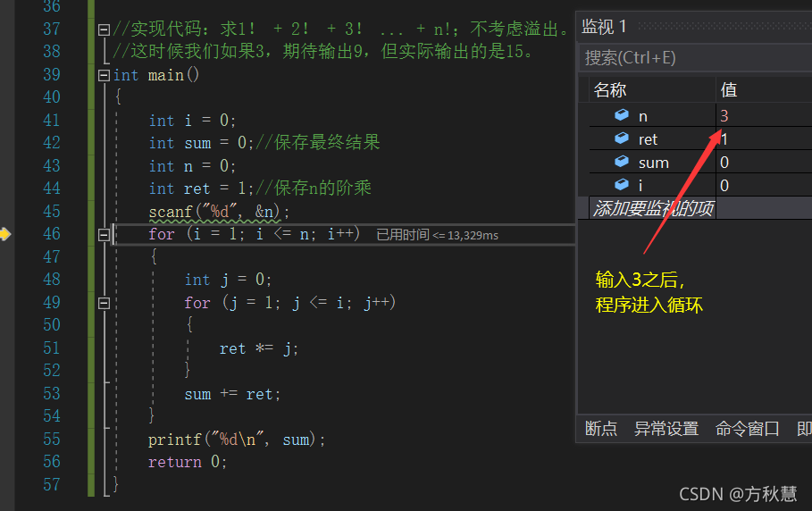This screenshot has height=511, width=812.
Task: Click the 'int main()' declaration
Action: pos(155,76)
